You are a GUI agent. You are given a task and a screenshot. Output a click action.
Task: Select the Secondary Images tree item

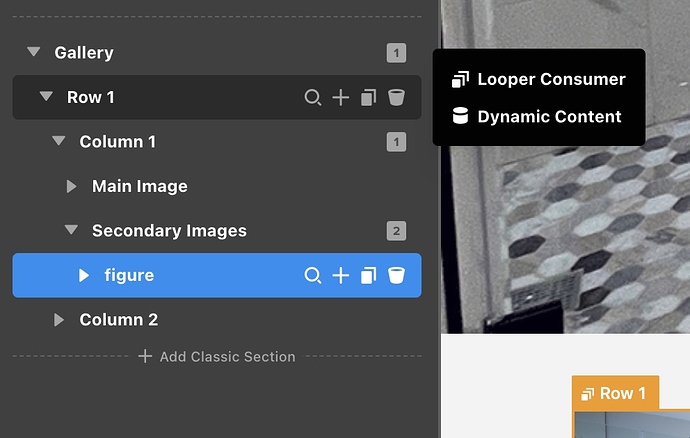(169, 231)
